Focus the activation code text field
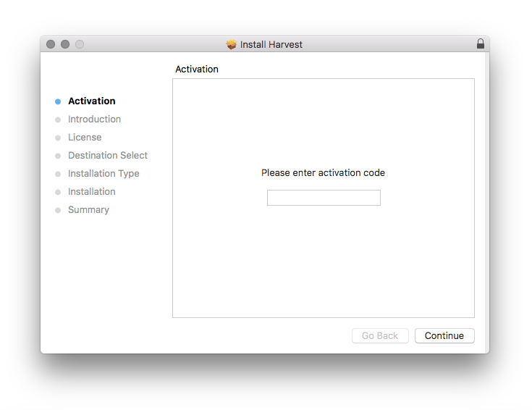This screenshot has height=410, width=532. click(324, 198)
